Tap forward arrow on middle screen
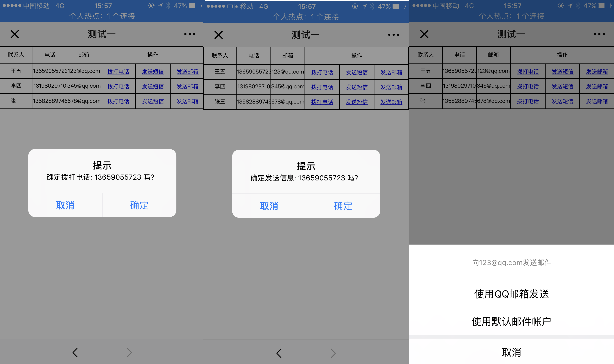 [x=333, y=353]
